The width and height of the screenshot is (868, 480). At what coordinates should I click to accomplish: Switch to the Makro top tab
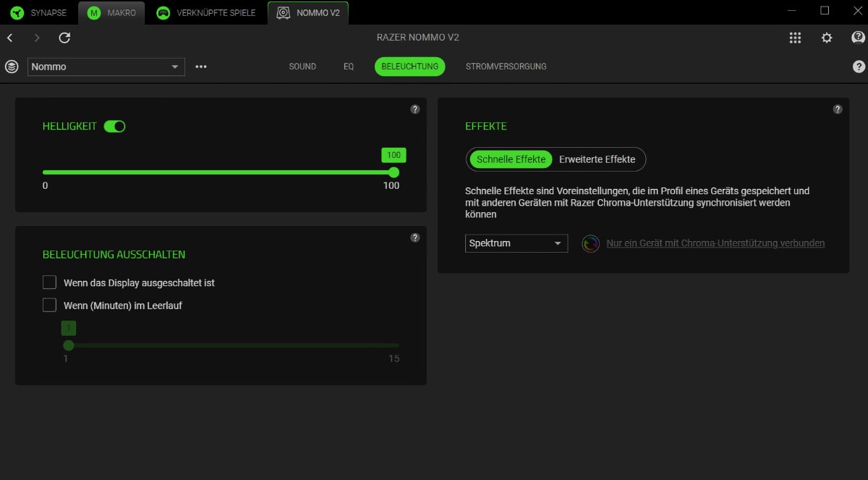113,12
